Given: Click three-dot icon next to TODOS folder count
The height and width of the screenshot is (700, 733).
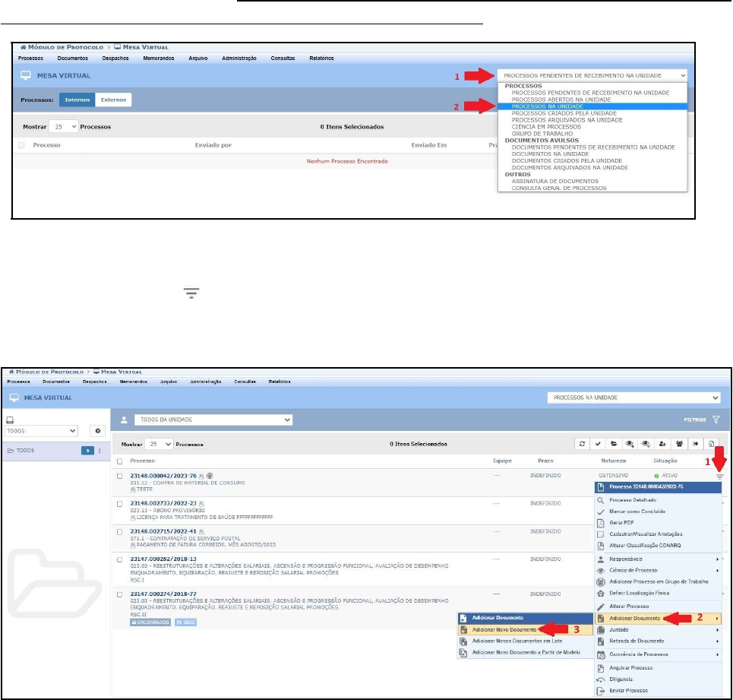Looking at the screenshot, I should pyautogui.click(x=100, y=451).
